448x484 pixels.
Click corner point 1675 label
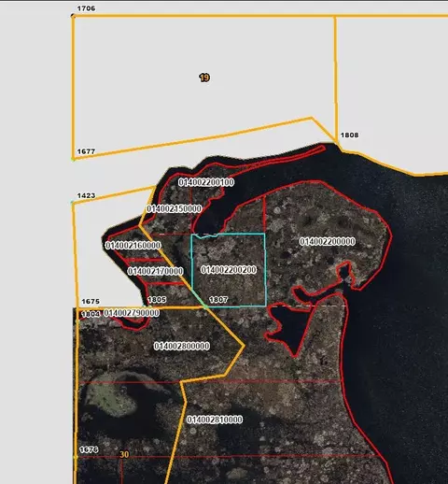pyautogui.click(x=91, y=302)
